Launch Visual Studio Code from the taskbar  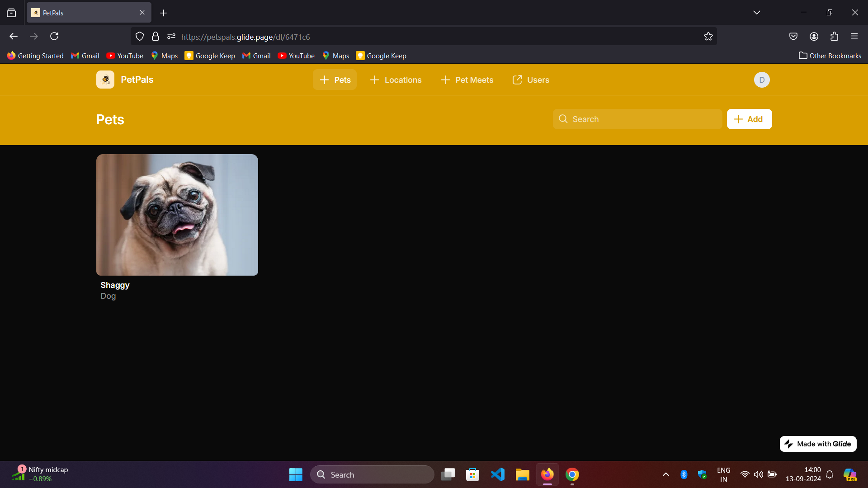[497, 474]
